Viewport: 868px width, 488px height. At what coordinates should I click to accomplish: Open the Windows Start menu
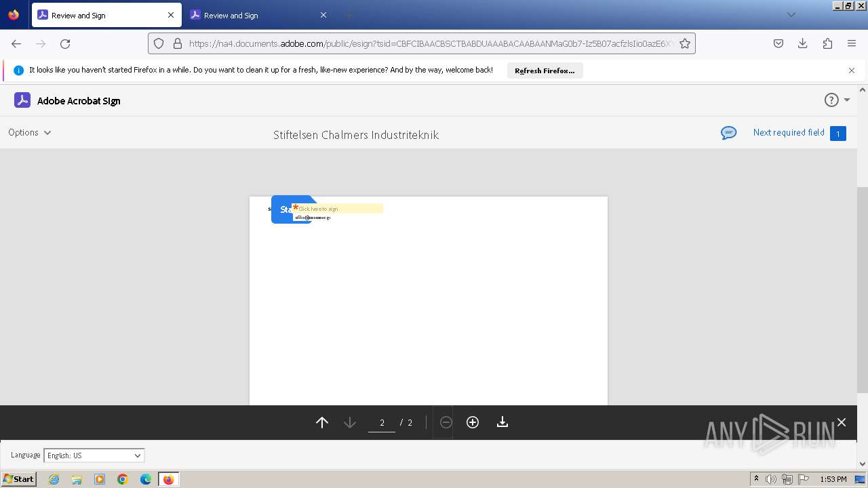19,479
